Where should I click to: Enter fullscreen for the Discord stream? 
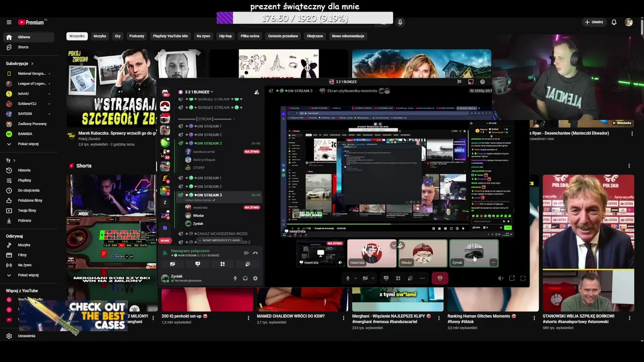tap(523, 278)
